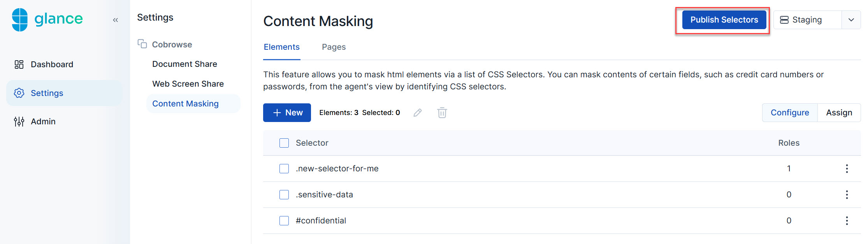The height and width of the screenshot is (244, 868).
Task: Click the trash delete icon
Action: tap(442, 113)
